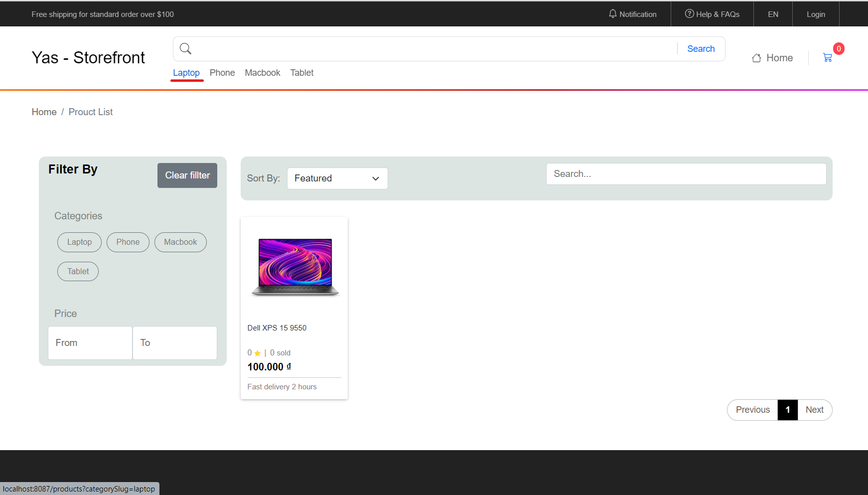This screenshot has height=495, width=868.
Task: Click the magnifier icon in the search bar
Action: point(185,48)
